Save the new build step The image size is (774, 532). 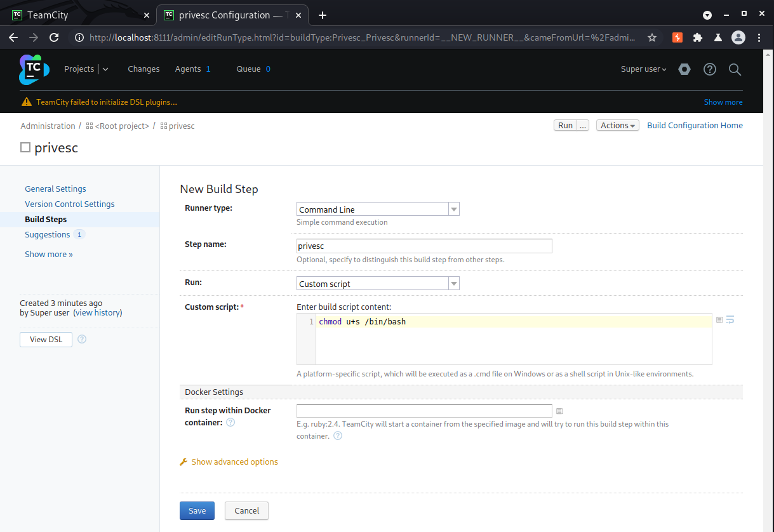(x=197, y=510)
